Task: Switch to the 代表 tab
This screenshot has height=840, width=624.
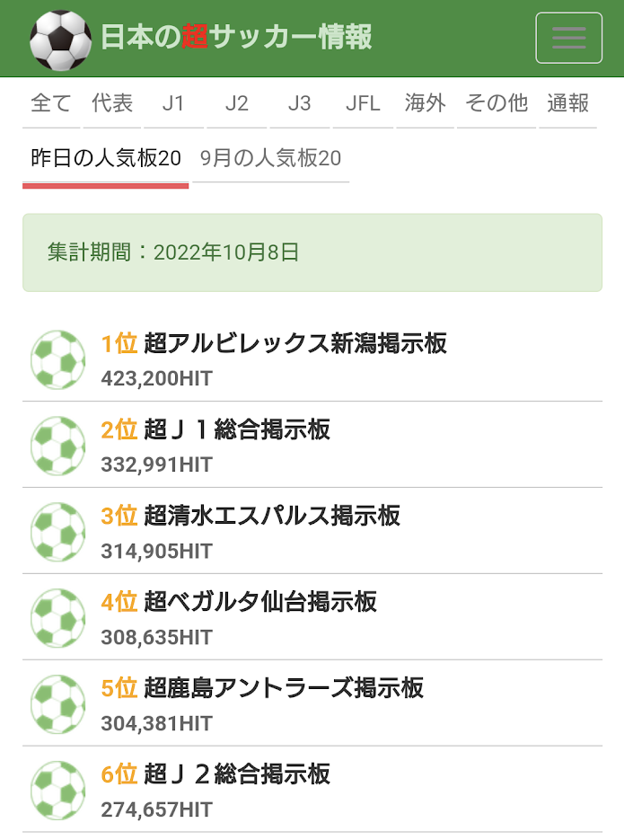Action: tap(112, 103)
